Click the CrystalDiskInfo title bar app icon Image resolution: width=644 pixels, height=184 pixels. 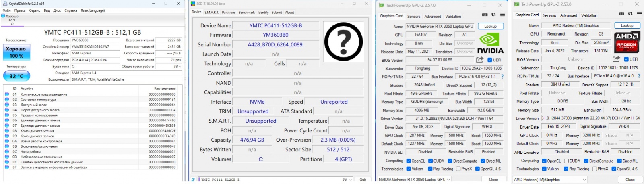click(4, 3)
